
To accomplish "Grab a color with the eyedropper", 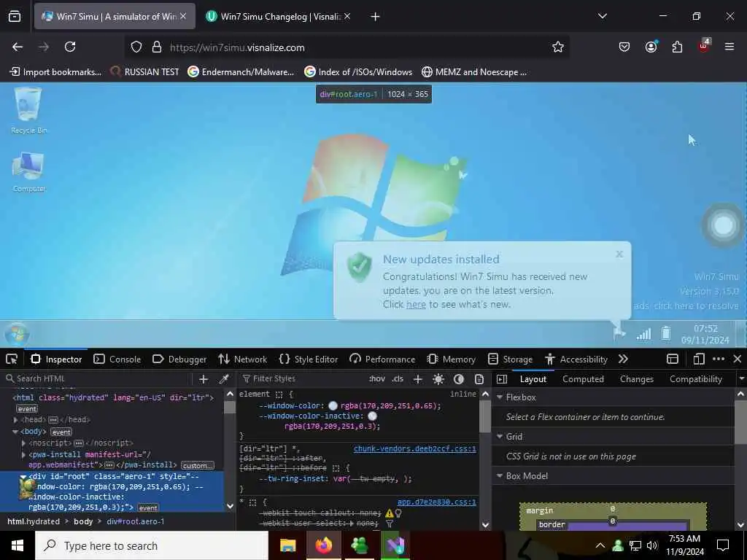I will coord(223,379).
